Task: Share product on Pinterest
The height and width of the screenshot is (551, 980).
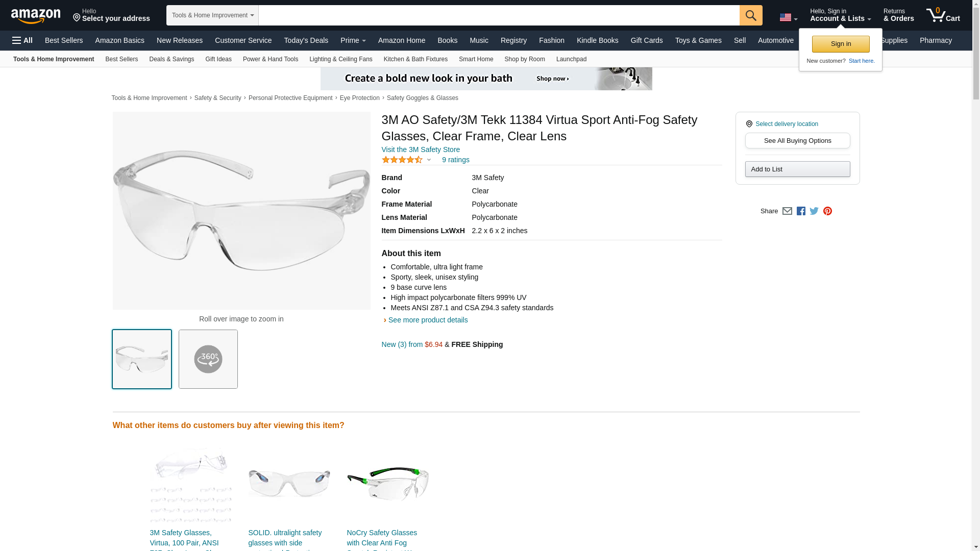Action: click(x=827, y=211)
